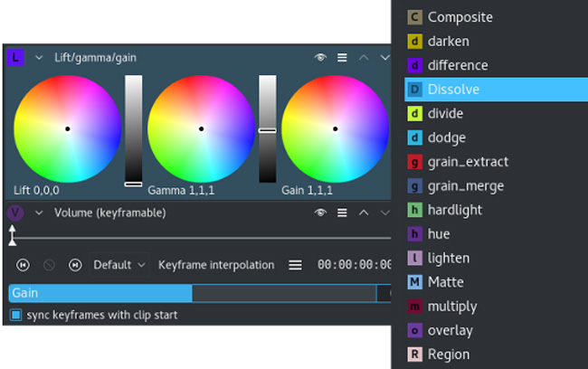Move the Volume effect up

coord(364,213)
